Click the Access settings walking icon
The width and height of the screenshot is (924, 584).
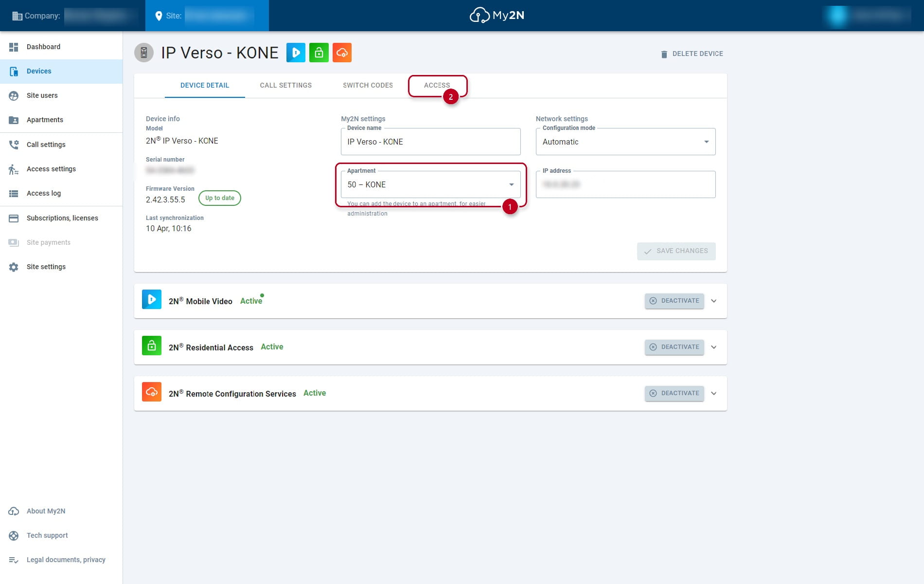(14, 169)
